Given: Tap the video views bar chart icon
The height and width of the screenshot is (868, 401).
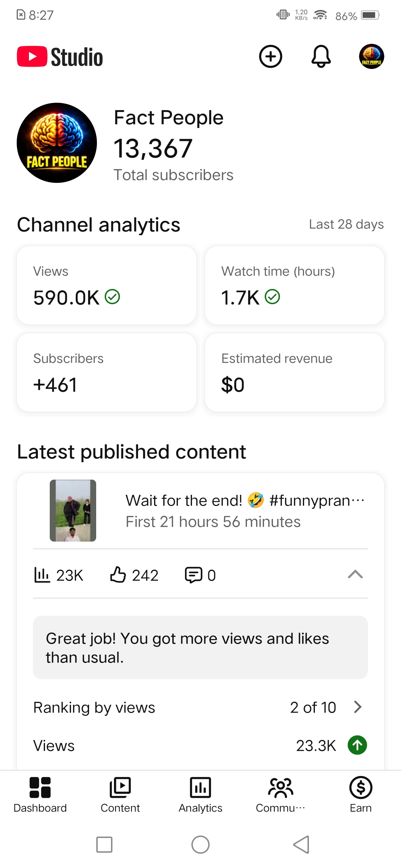Looking at the screenshot, I should (42, 575).
